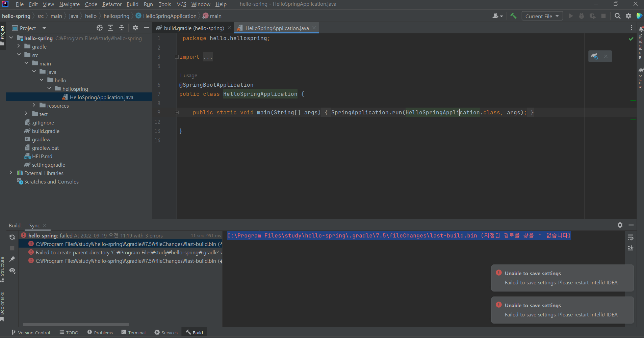The width and height of the screenshot is (644, 338).
Task: Click Expand All icon in Project panel
Action: point(110,28)
